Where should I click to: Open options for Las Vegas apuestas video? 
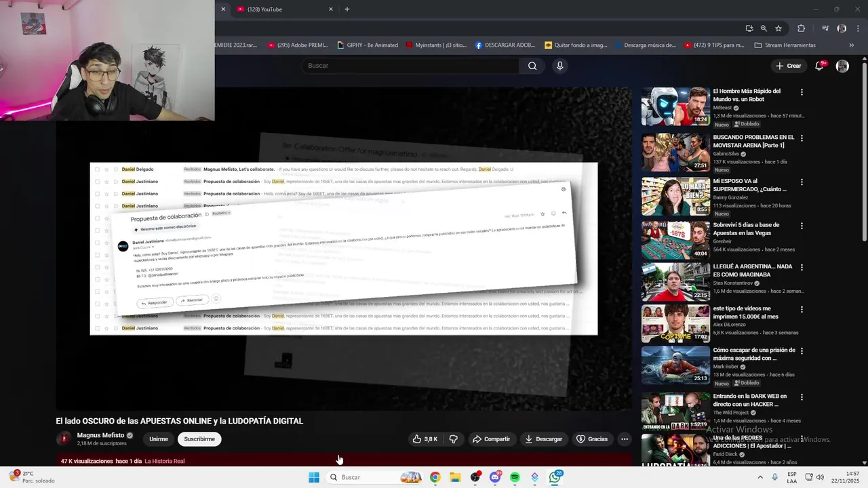coord(802,226)
